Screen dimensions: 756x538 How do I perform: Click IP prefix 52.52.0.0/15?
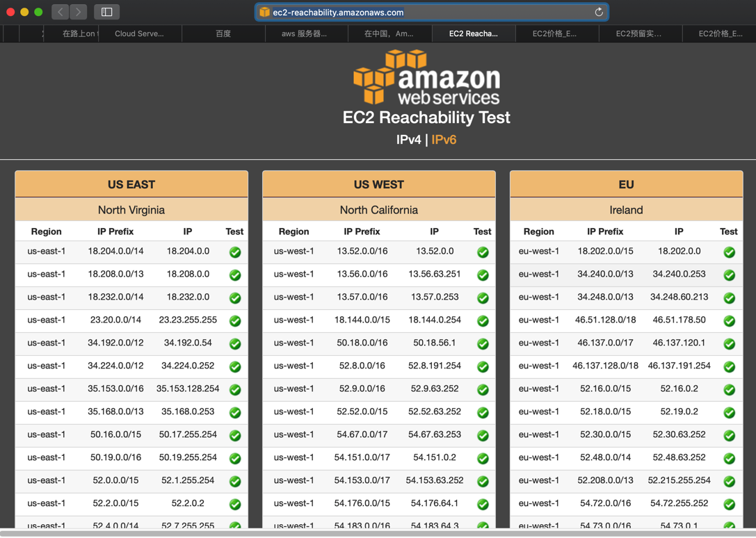(x=362, y=411)
